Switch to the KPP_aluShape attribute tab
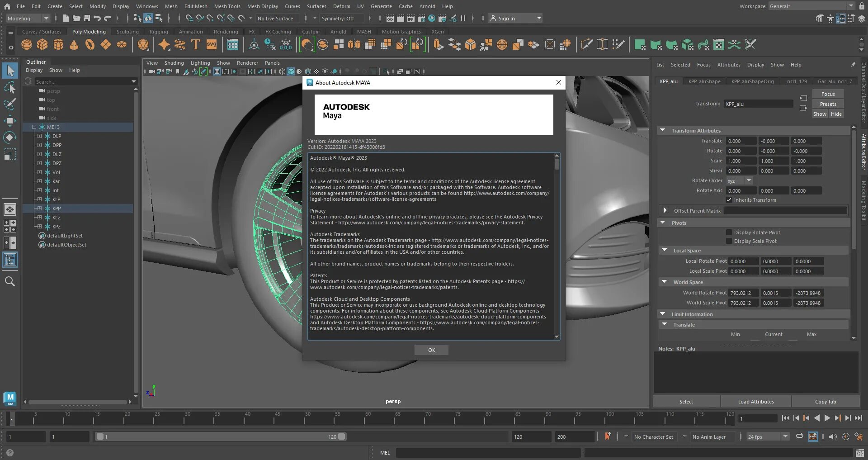 tap(704, 81)
